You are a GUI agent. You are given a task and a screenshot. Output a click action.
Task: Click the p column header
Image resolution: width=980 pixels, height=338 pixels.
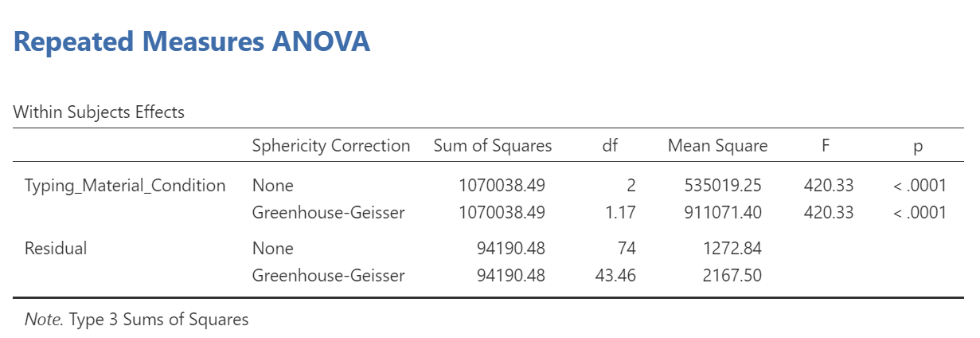(919, 147)
